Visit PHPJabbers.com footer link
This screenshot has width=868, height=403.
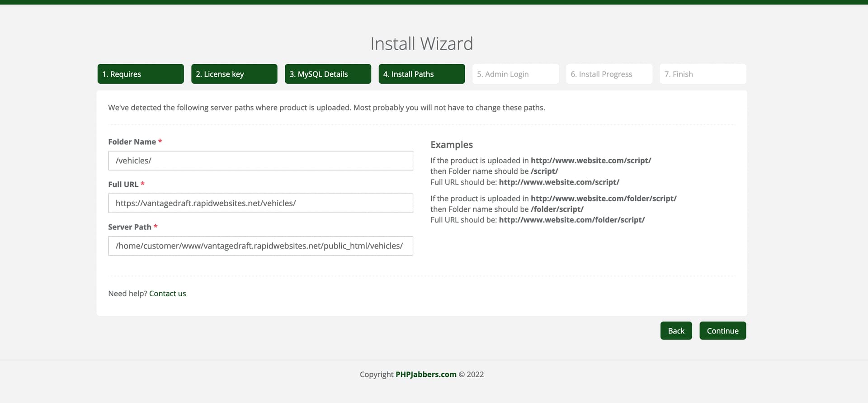(x=425, y=375)
